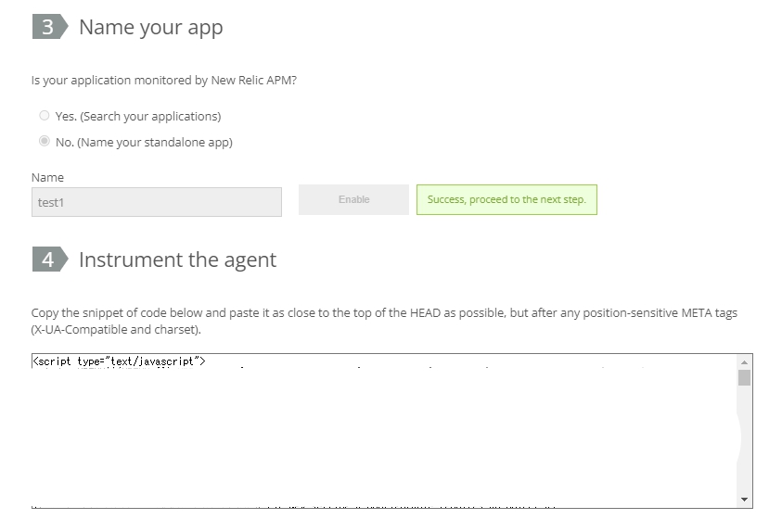The image size is (782, 532).
Task: Click the step 3 number badge
Action: [x=50, y=26]
